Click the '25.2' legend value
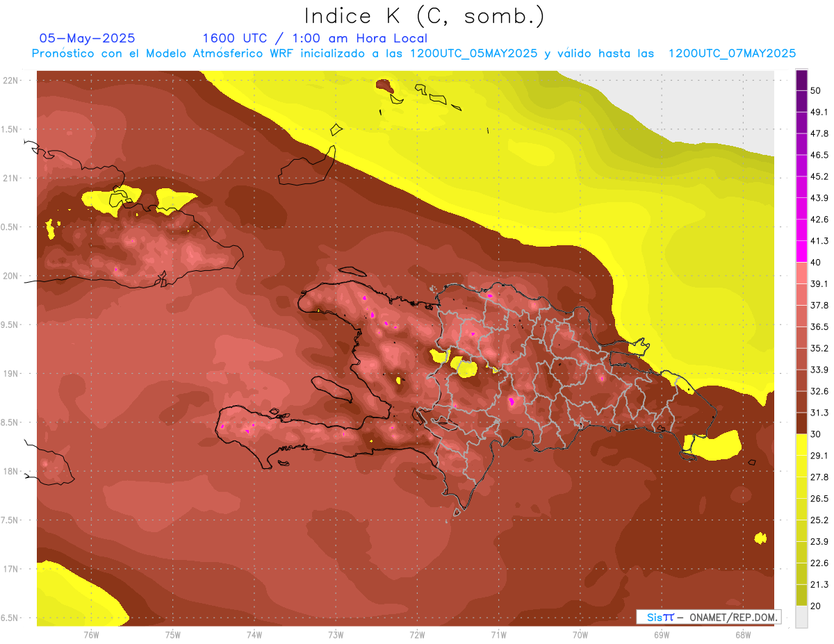Viewport: 834px width, 644px height. pos(819,520)
